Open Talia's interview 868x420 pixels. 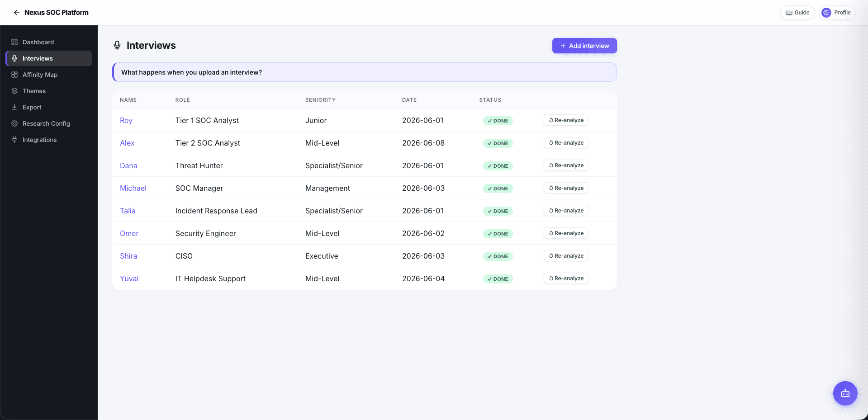coord(128,211)
